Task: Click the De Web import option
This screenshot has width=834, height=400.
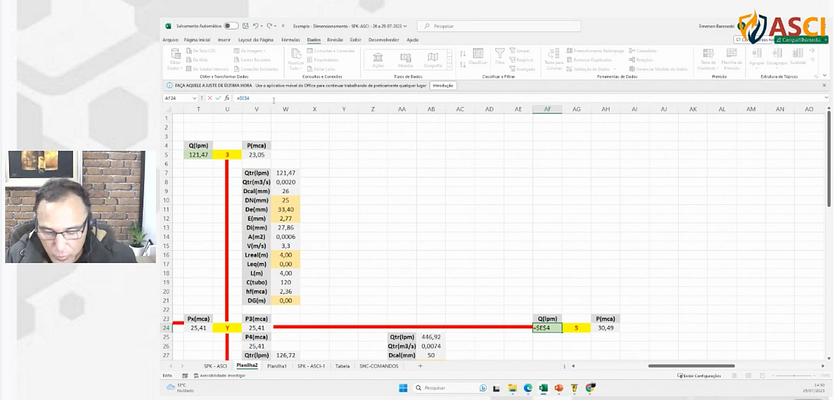Action: click(197, 60)
